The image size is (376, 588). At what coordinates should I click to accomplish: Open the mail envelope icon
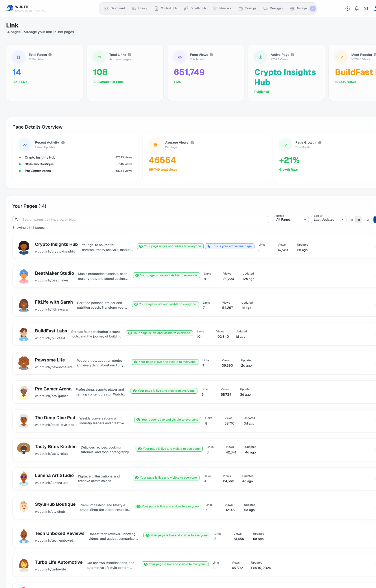pos(366,9)
